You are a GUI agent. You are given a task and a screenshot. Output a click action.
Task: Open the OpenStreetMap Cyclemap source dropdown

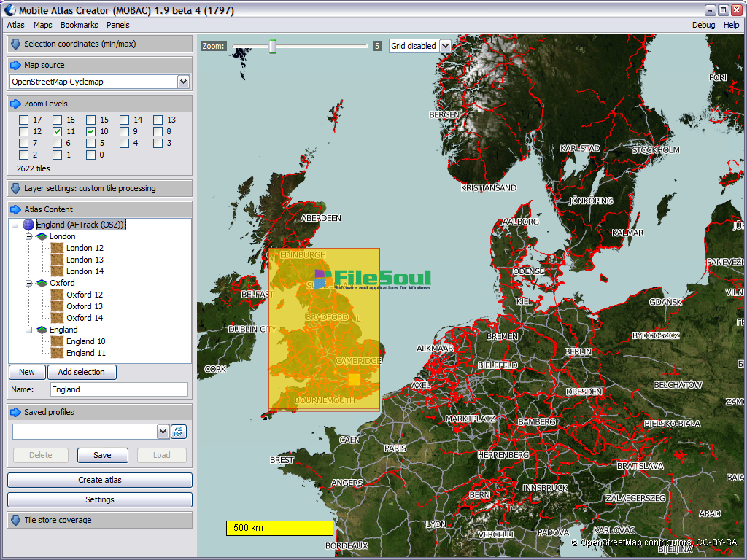[x=183, y=82]
